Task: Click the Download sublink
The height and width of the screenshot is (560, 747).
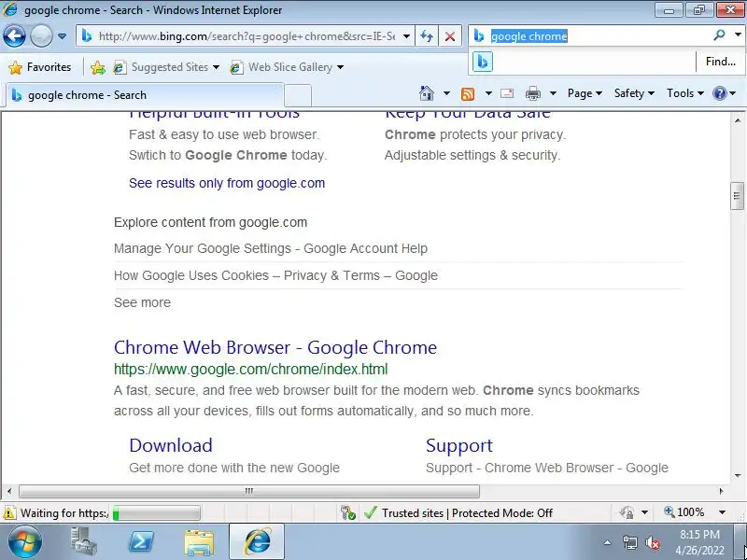Action: [x=171, y=446]
